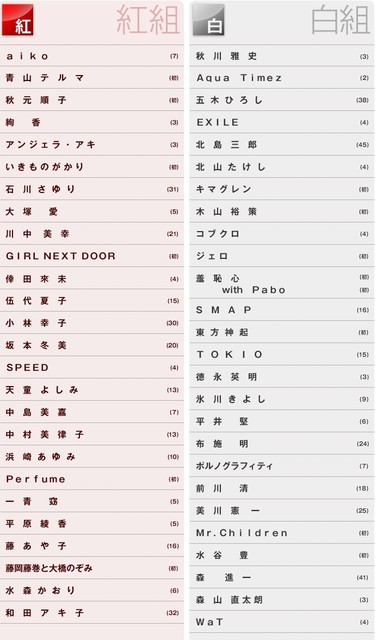The width and height of the screenshot is (377, 640).
Task: Select the aiko row
Action: pyautogui.click(x=92, y=56)
